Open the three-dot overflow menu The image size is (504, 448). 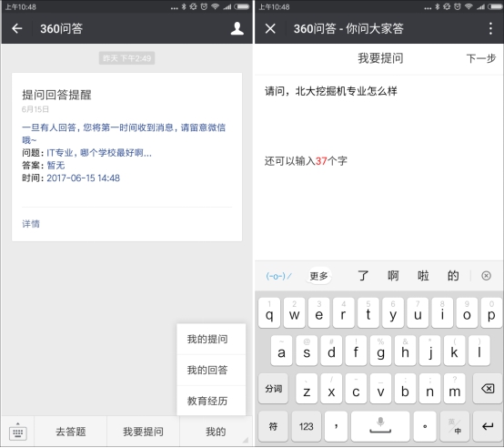(490, 28)
